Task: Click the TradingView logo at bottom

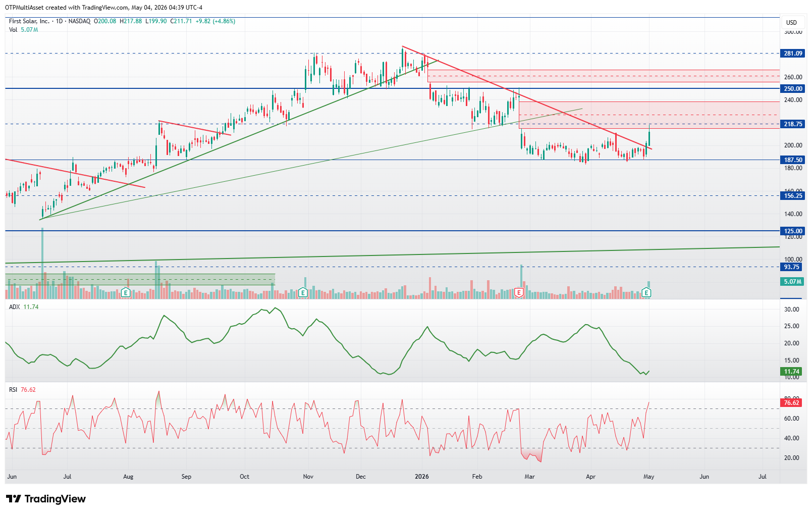Action: pyautogui.click(x=46, y=499)
